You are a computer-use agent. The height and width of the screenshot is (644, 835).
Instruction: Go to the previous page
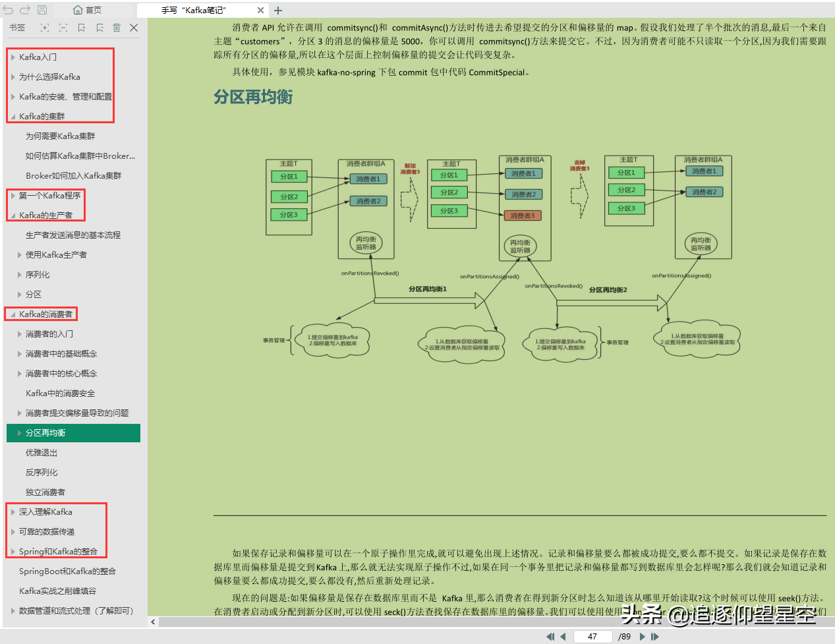[563, 637]
